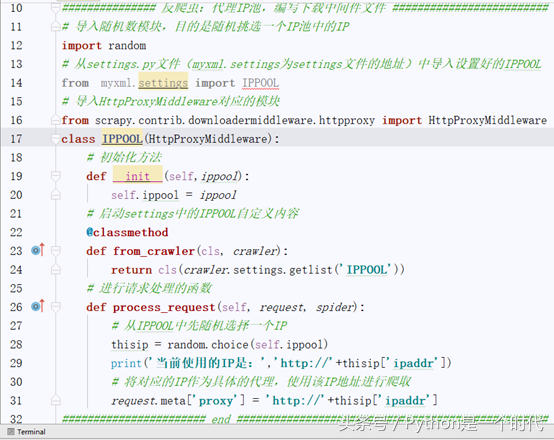The height and width of the screenshot is (440, 554).
Task: Click the override gutter icon on line 26
Action: (x=37, y=306)
